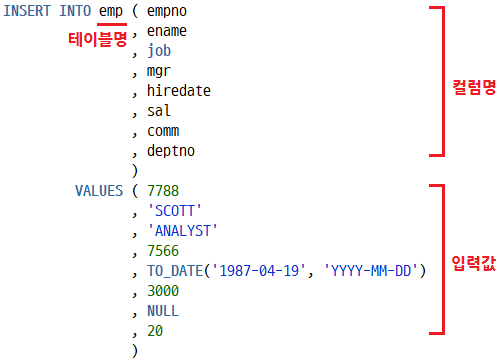Screen dimensions: 504x363
Task: Click the column name hiredate
Action: click(179, 91)
